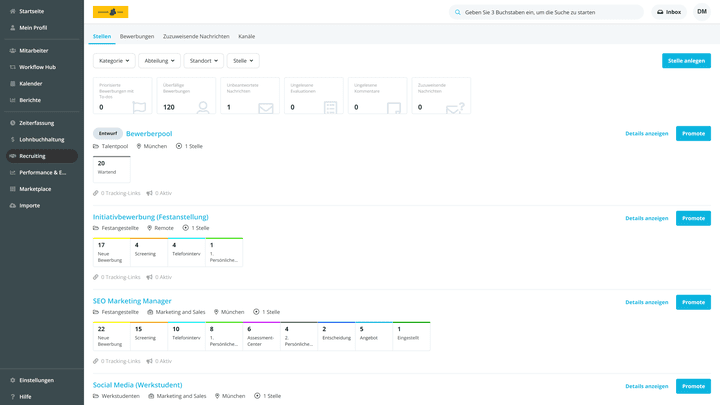720x405 pixels.
Task: Expand the Kategorie filter dropdown
Action: [x=114, y=61]
